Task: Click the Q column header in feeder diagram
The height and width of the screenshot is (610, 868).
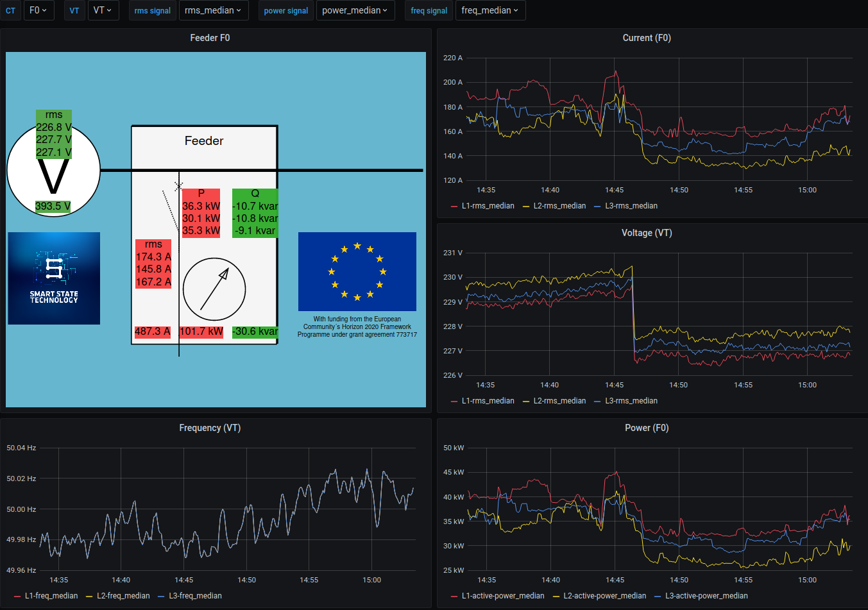Action: tap(255, 193)
